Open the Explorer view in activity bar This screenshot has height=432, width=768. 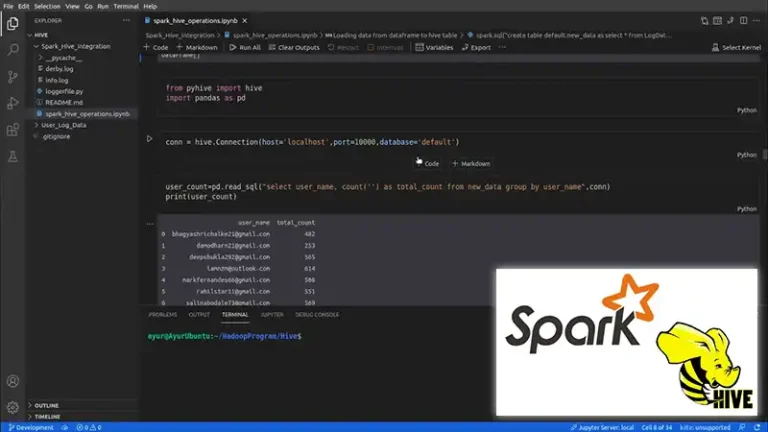click(x=13, y=24)
